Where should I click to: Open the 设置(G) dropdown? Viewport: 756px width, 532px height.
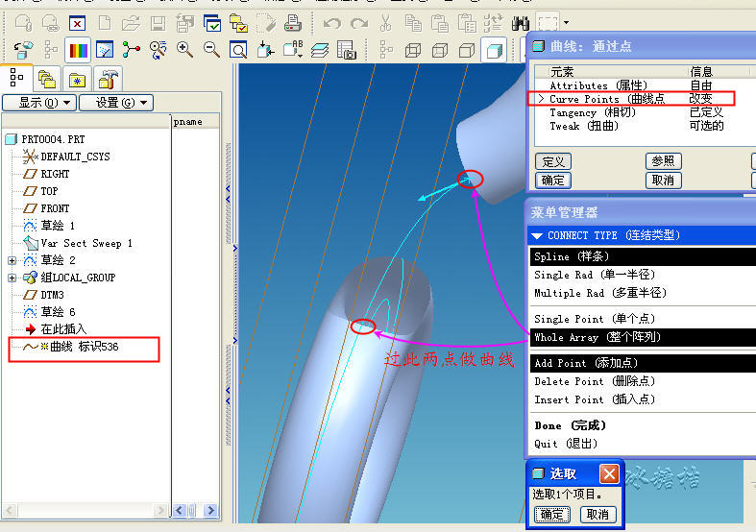pyautogui.click(x=116, y=103)
